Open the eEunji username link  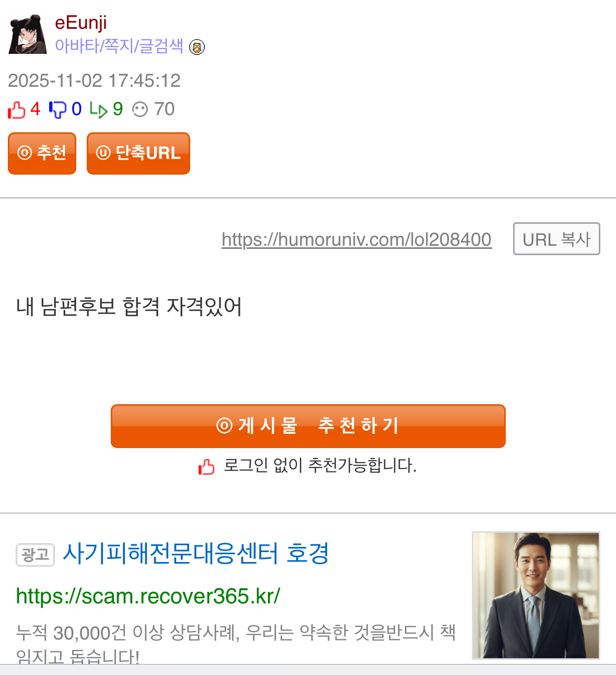click(81, 23)
